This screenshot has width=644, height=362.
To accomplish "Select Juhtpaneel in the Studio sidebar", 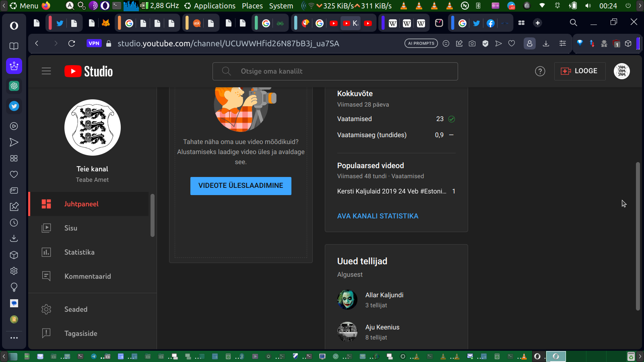I will coord(89,204).
